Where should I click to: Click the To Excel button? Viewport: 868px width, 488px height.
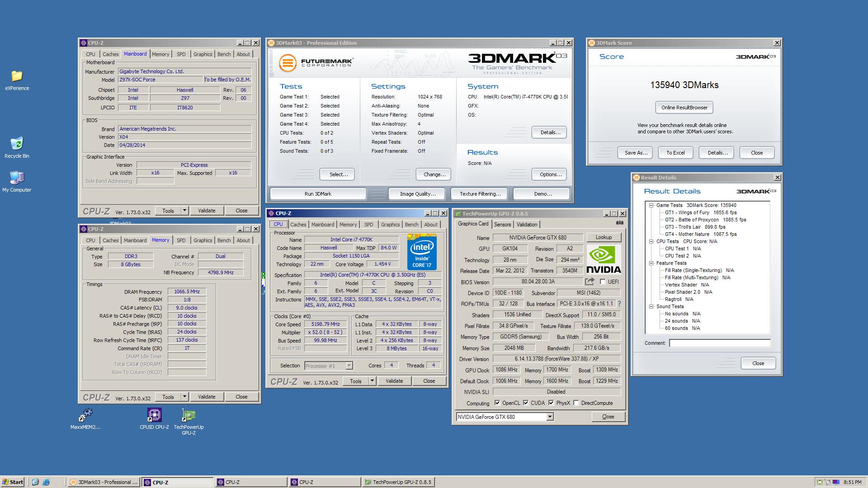(675, 153)
